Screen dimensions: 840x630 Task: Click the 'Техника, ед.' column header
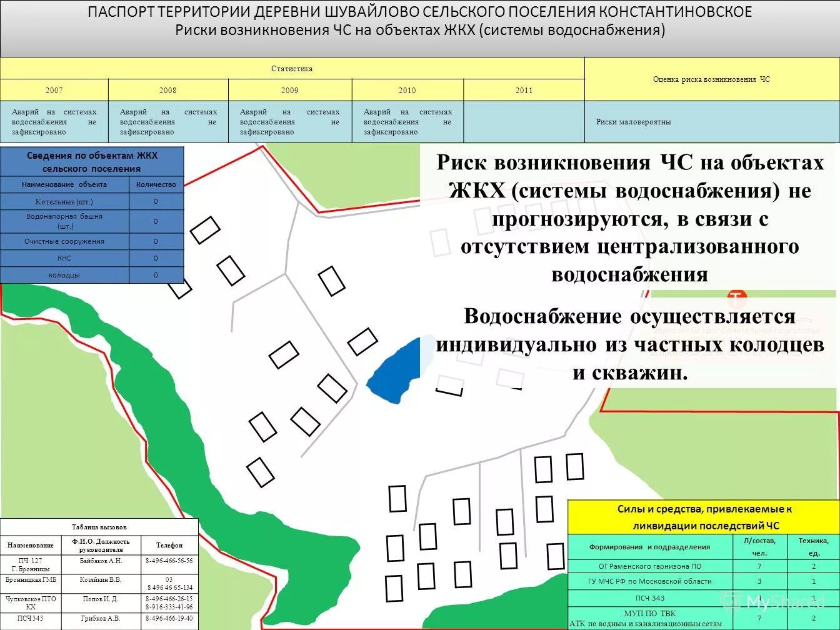(813, 547)
